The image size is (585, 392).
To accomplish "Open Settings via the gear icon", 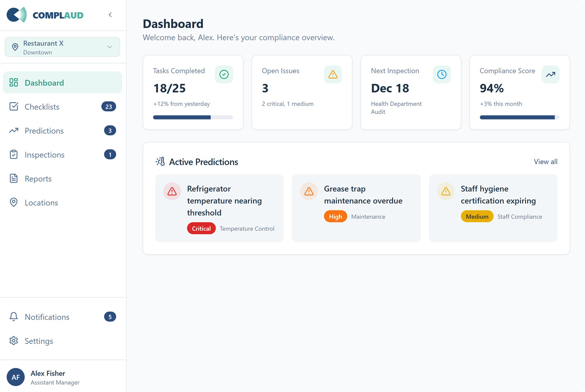I will coord(14,341).
